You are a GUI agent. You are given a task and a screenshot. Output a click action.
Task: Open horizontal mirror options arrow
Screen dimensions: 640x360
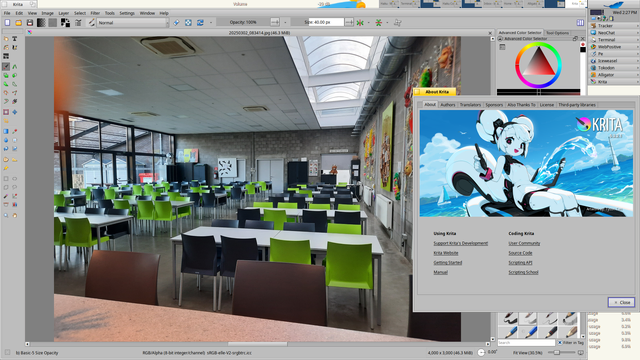[369, 23]
